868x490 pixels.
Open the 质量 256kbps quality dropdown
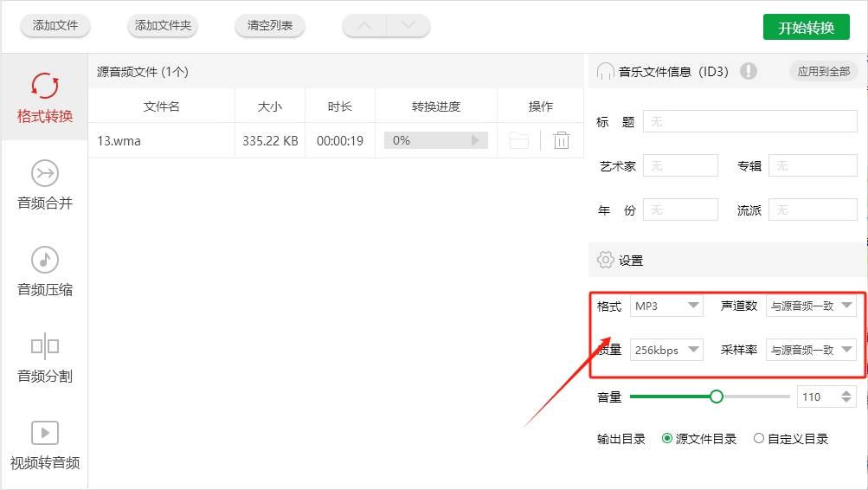[x=666, y=350]
